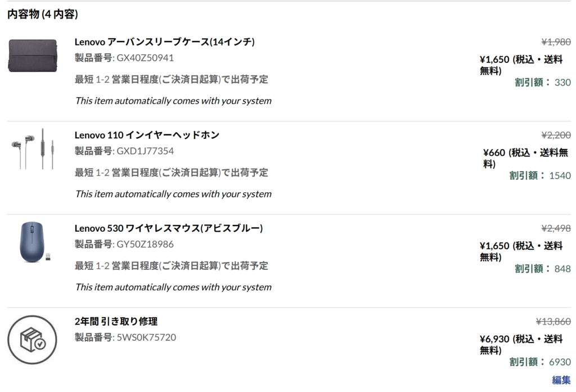This screenshot has height=392, width=576.
Task: Click part number GXD1J77354
Action: [145, 151]
